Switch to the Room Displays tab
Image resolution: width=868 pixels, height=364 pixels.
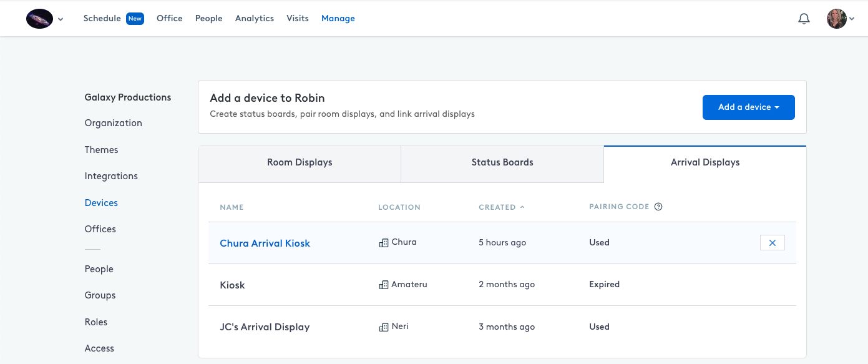click(300, 164)
